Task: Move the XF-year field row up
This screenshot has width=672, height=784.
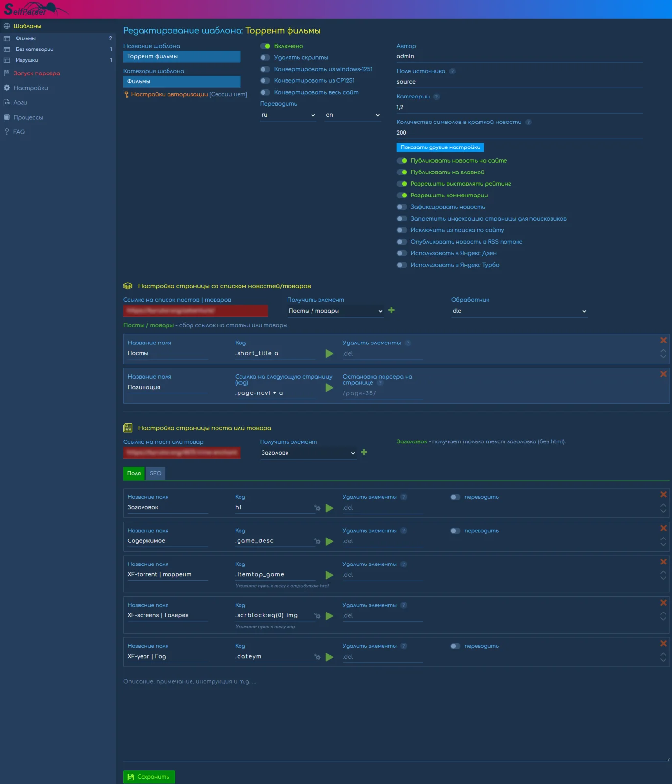Action: pos(663,653)
